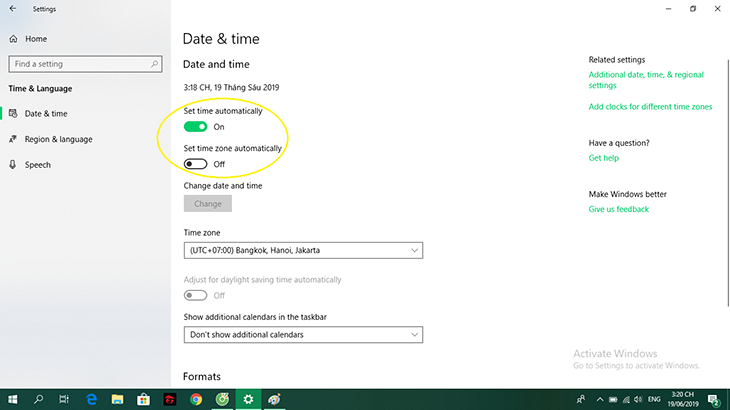
Task: Turn off Set time automatically toggle
Action: tap(196, 127)
